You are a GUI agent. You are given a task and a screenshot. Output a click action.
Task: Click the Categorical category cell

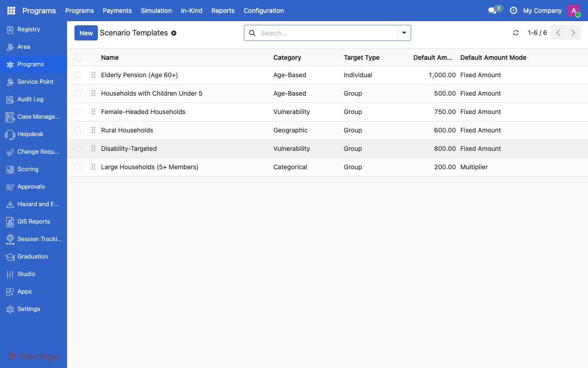[x=290, y=167]
